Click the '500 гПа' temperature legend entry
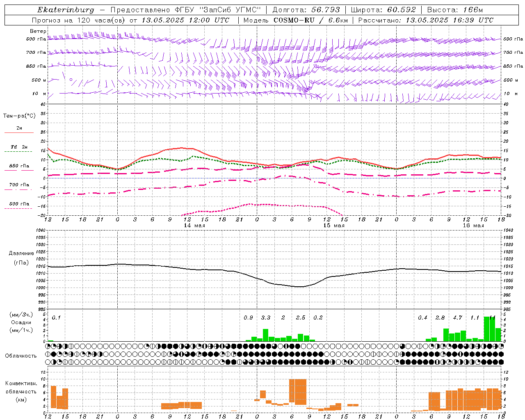 coord(19,204)
